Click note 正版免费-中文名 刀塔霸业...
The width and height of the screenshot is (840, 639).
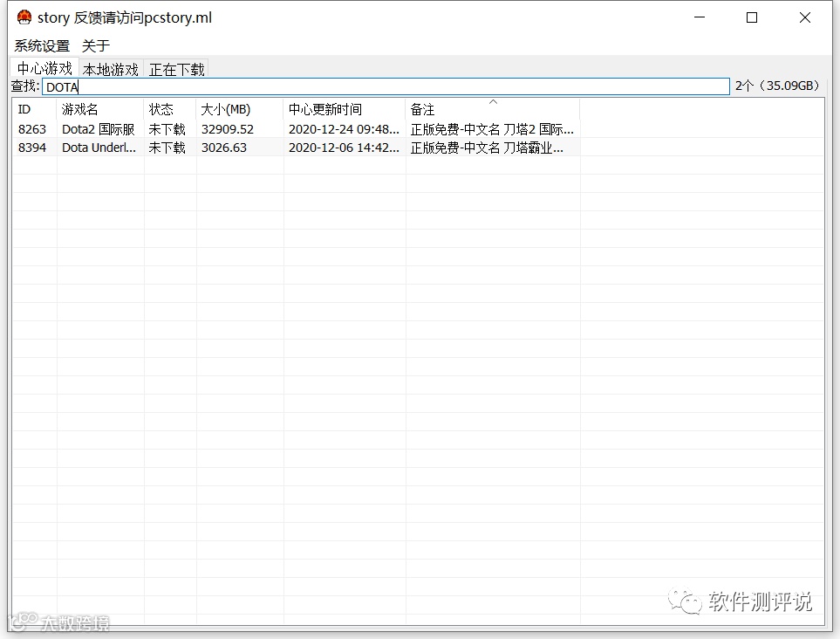click(x=487, y=148)
